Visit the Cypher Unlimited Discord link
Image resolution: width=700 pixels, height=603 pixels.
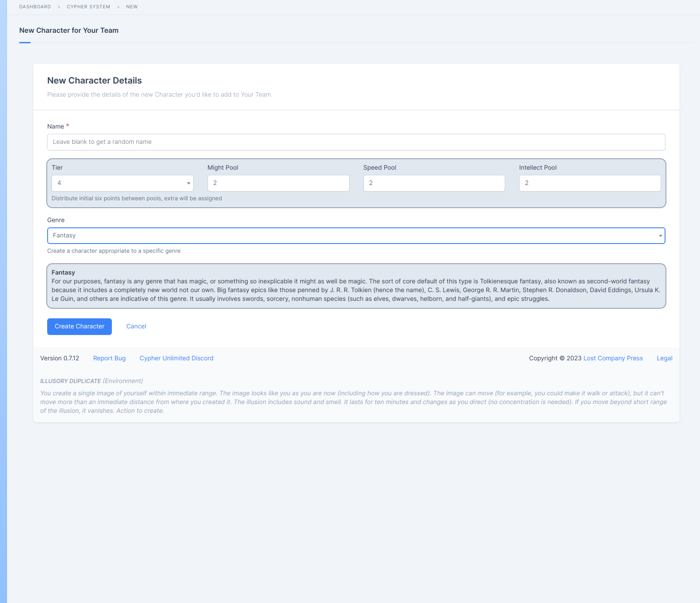coord(177,358)
